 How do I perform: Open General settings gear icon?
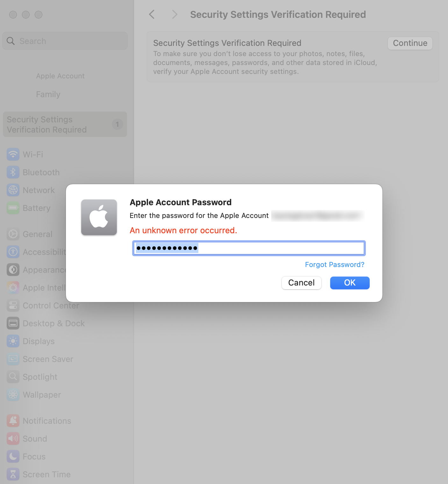tap(13, 234)
